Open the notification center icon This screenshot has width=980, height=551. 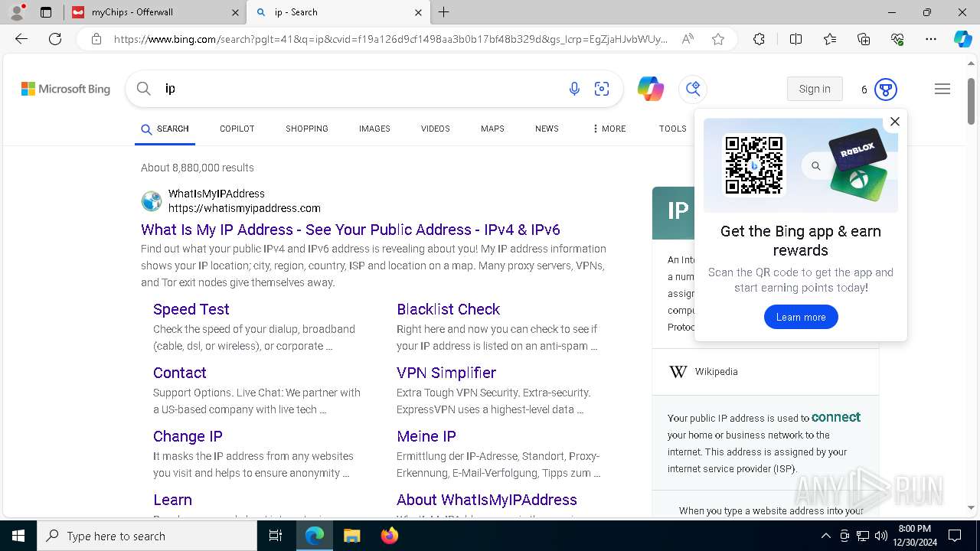(x=955, y=536)
